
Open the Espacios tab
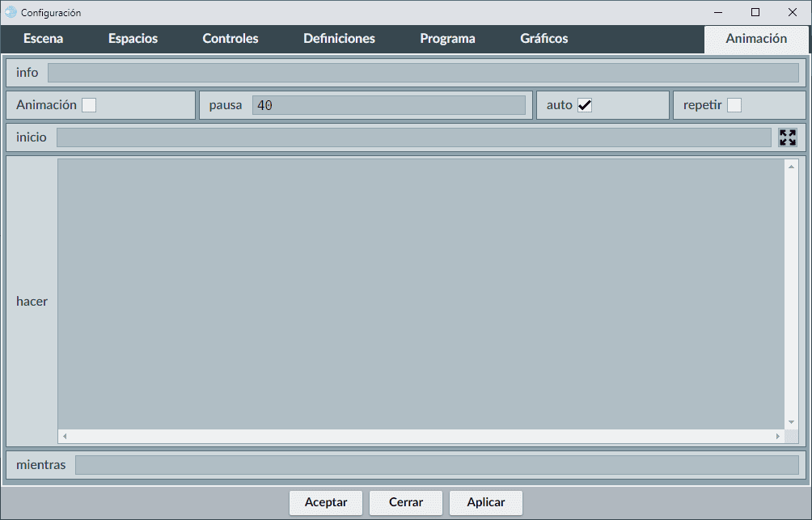coord(133,39)
